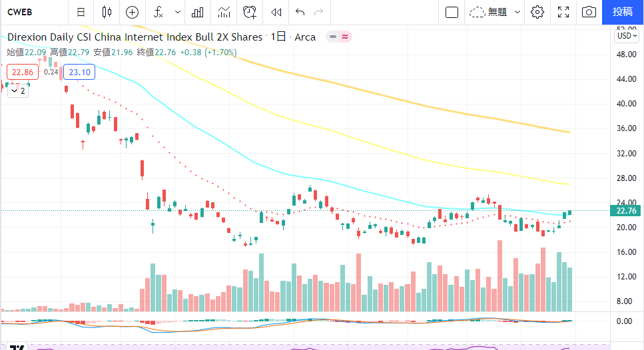Open chart settings gear icon
This screenshot has height=350, width=644.
click(x=537, y=12)
